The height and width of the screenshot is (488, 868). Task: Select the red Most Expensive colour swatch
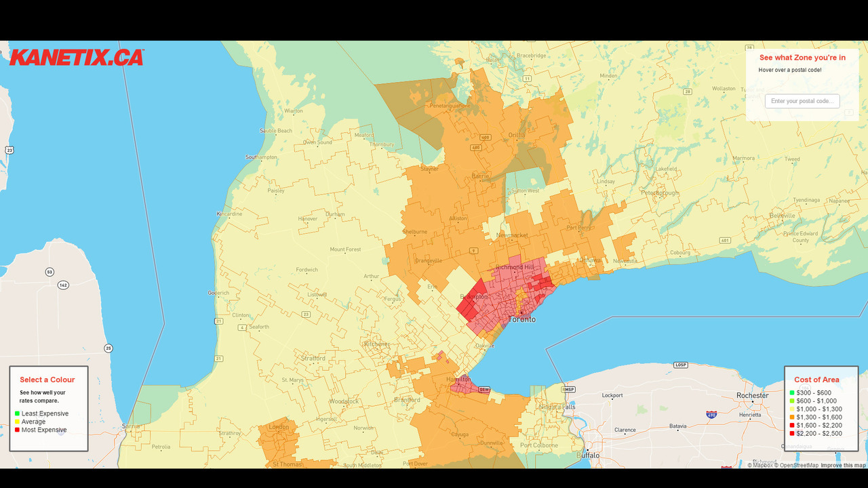click(x=17, y=430)
